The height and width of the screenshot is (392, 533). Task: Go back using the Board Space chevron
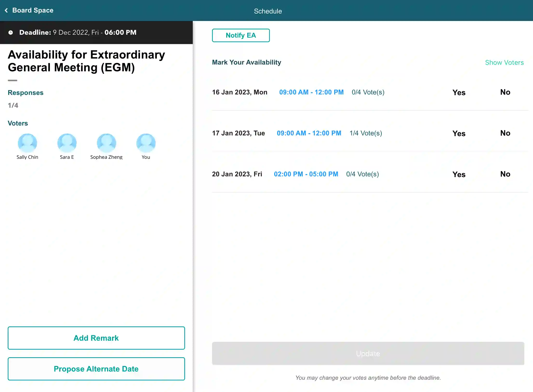click(x=7, y=10)
